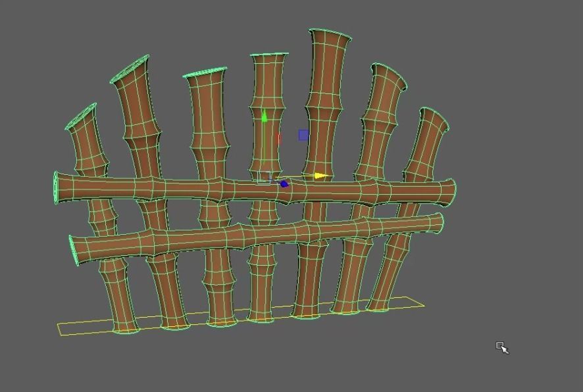
Task: Click the blue square plane handle
Action: click(x=303, y=135)
